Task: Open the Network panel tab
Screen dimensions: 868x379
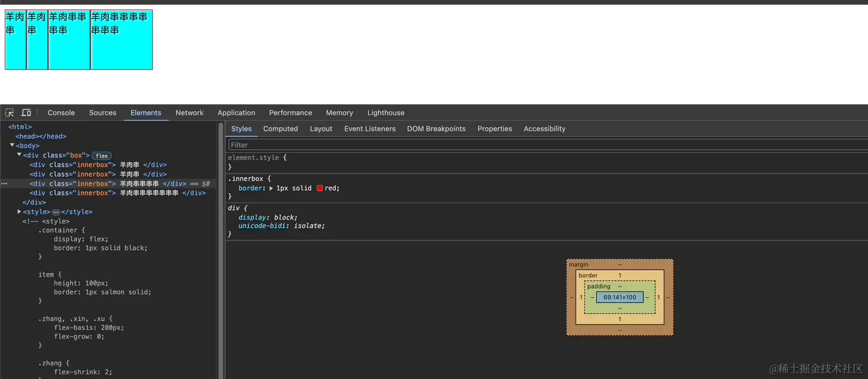Action: (x=189, y=113)
